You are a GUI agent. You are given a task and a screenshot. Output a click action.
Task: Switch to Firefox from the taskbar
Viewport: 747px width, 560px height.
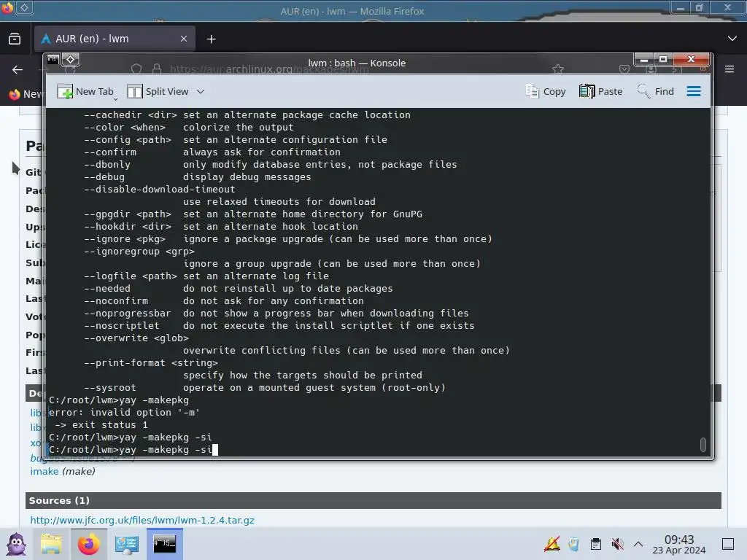(x=88, y=544)
